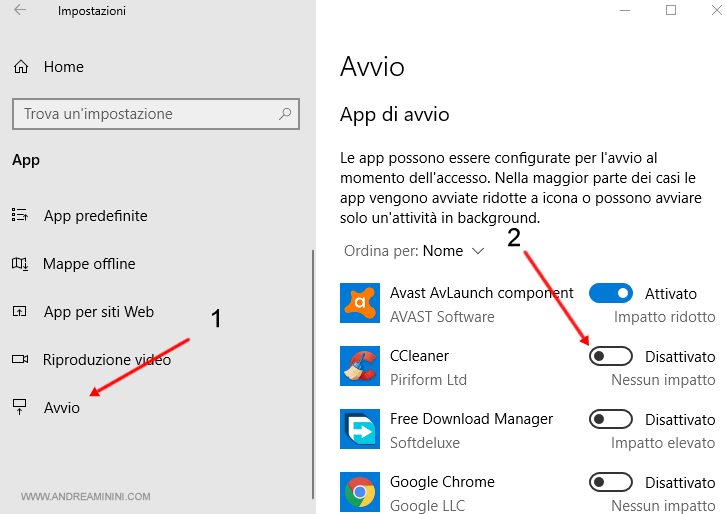726x514 pixels.
Task: Turn off Avast AvLaunch component toggle
Action: (611, 294)
